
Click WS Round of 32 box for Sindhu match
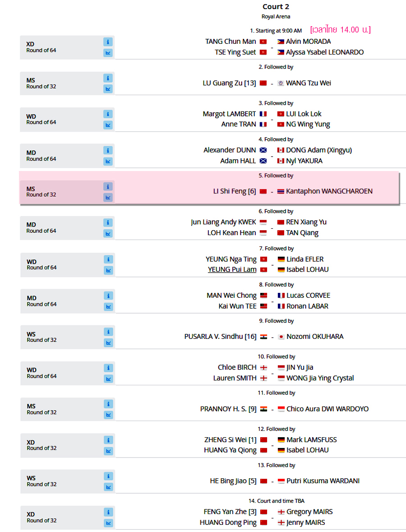coord(68,337)
